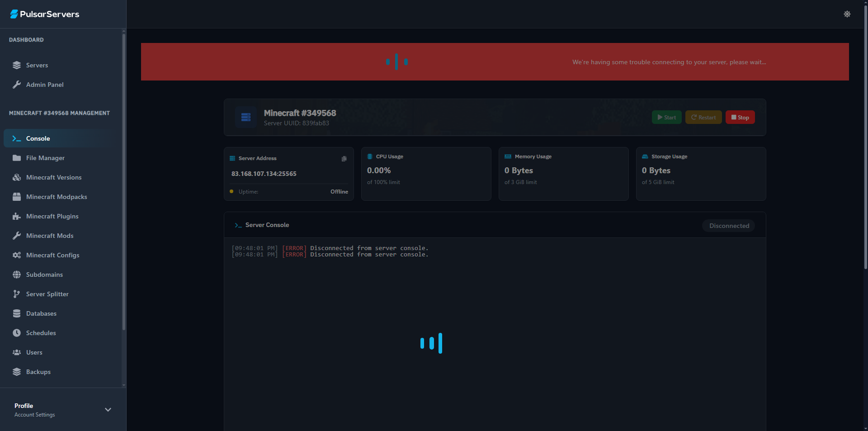This screenshot has height=431, width=868.
Task: Click the Server Console terminal icon
Action: pyautogui.click(x=238, y=225)
